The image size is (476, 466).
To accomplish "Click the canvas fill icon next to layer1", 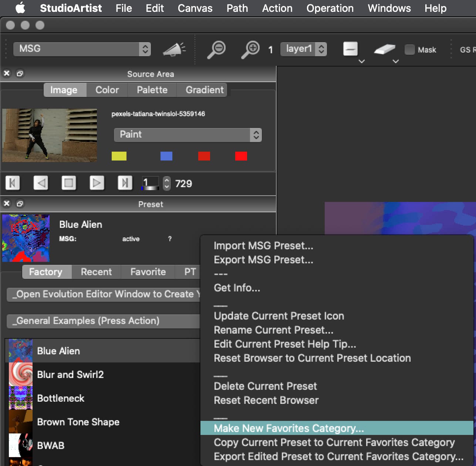I will point(350,49).
